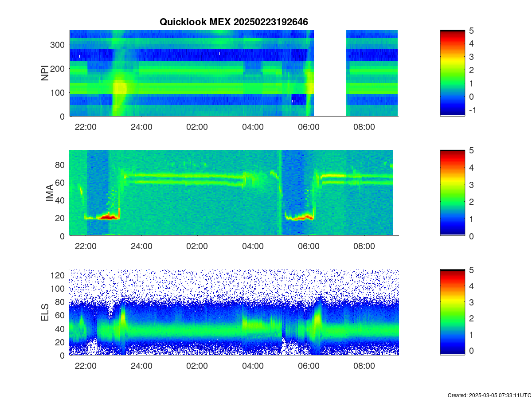532x399 pixels.
Task: Click the title 'Quicklook MEX 20250223192646'
Action: tap(234, 22)
